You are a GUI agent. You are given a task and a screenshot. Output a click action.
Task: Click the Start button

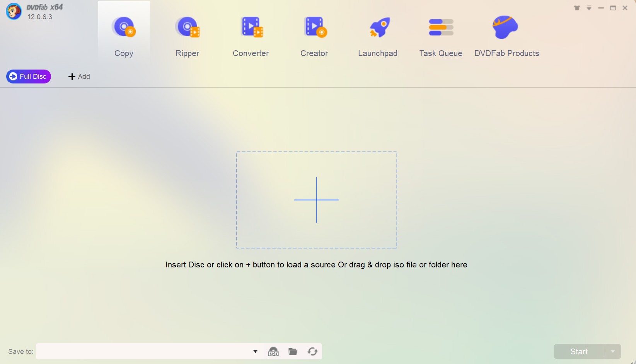(579, 352)
